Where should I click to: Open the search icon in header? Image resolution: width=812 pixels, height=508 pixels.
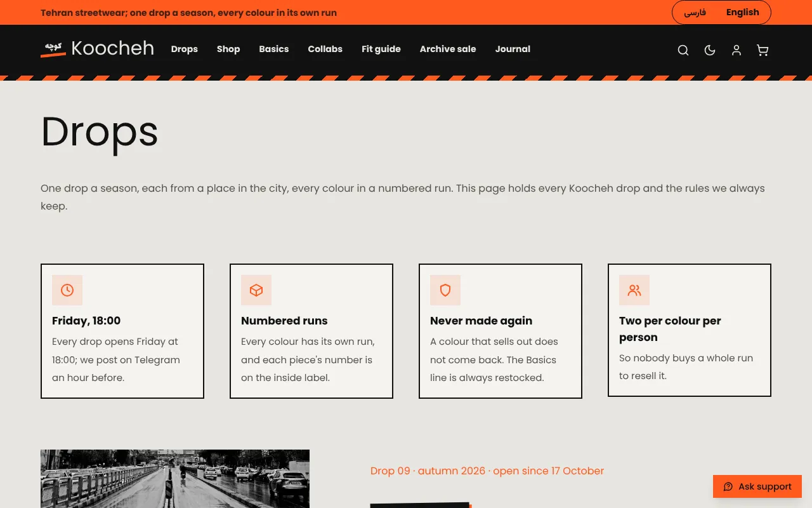pyautogui.click(x=683, y=50)
